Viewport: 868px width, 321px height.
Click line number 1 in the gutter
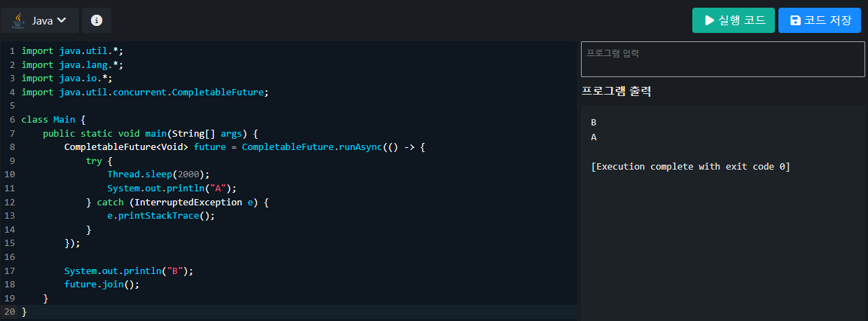12,50
